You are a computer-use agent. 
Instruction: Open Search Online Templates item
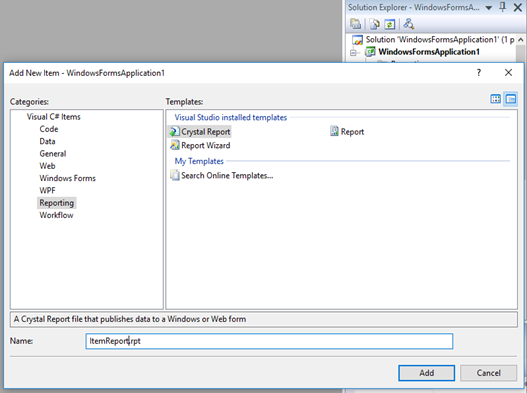(x=222, y=175)
